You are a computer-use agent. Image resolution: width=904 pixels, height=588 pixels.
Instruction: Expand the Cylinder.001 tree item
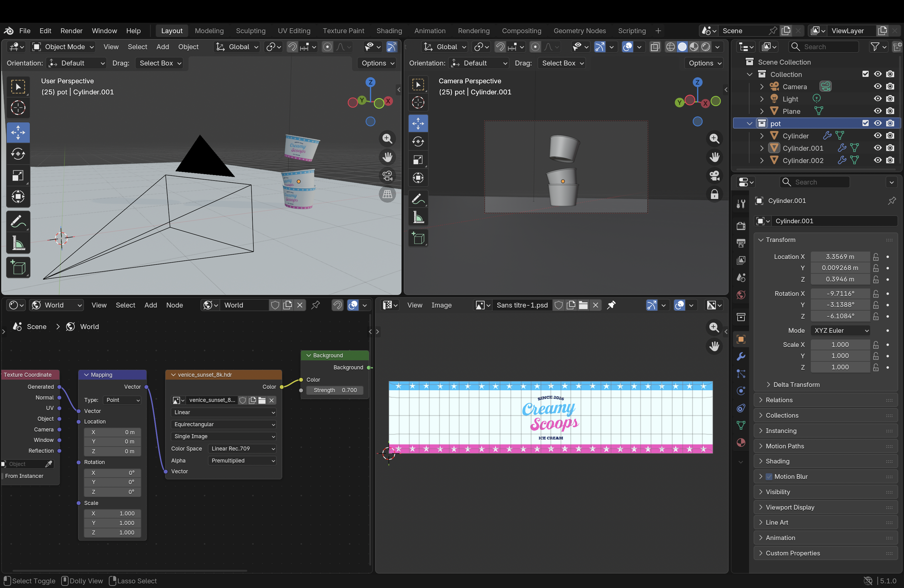tap(762, 148)
